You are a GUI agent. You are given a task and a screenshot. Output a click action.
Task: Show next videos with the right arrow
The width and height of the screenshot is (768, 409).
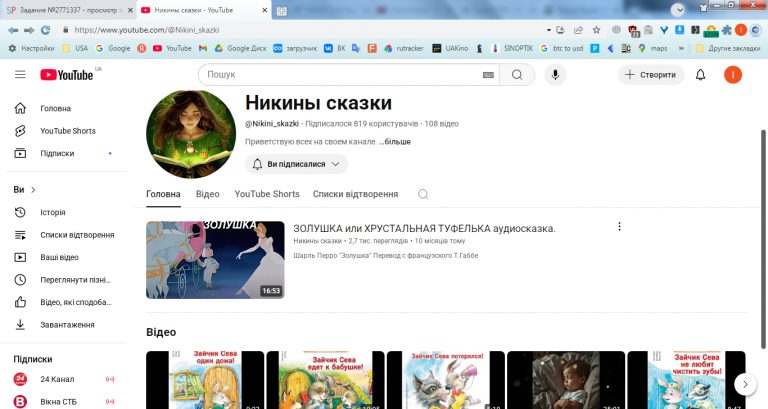tap(745, 385)
